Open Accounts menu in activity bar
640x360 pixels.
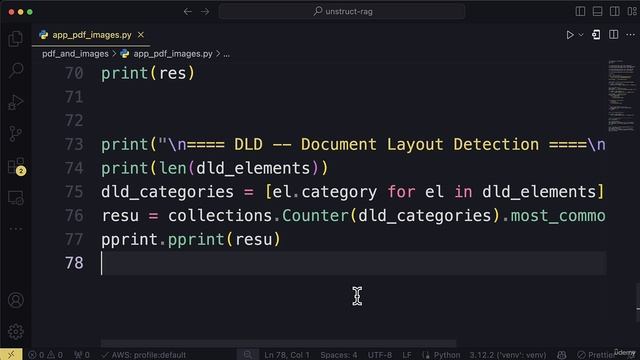[16, 300]
